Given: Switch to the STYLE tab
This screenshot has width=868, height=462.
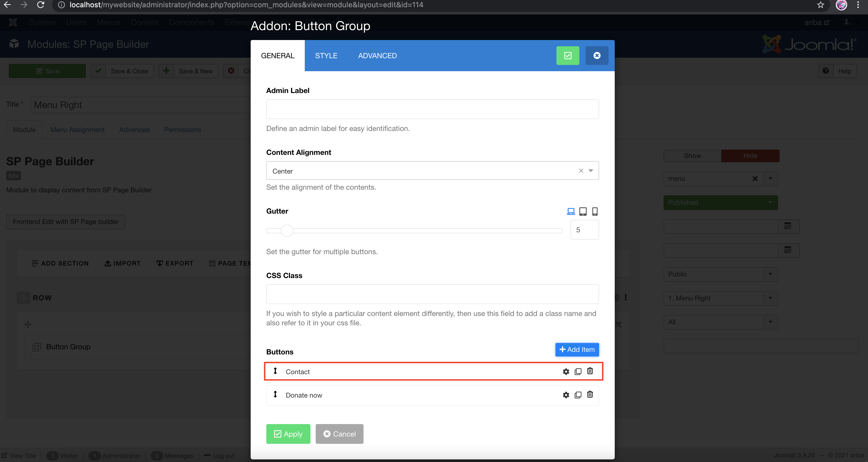Looking at the screenshot, I should 326,56.
